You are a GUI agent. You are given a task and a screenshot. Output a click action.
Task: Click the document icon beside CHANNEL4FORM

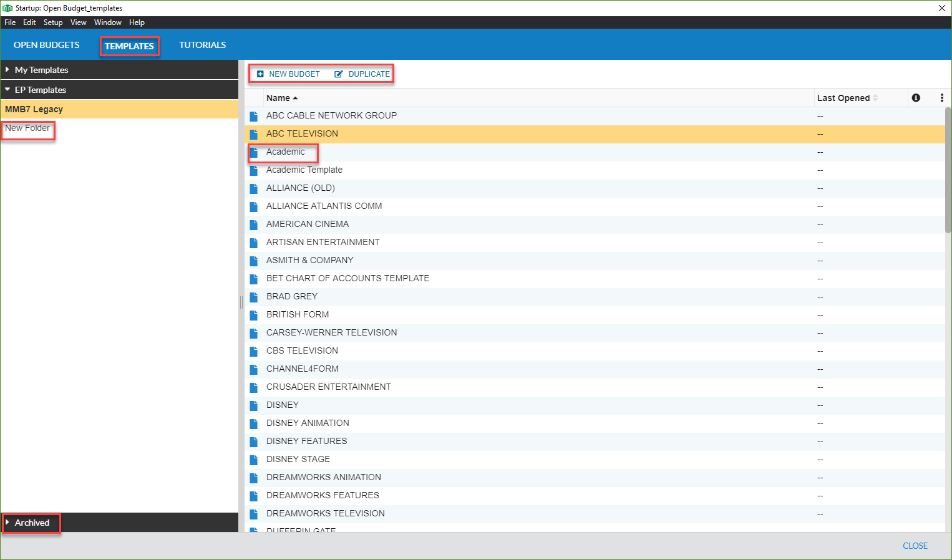[x=254, y=369]
